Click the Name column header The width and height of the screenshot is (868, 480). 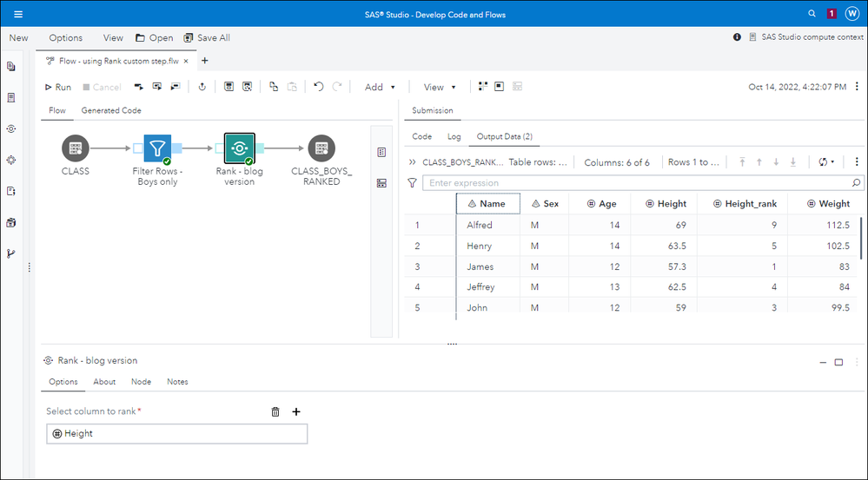pos(488,203)
